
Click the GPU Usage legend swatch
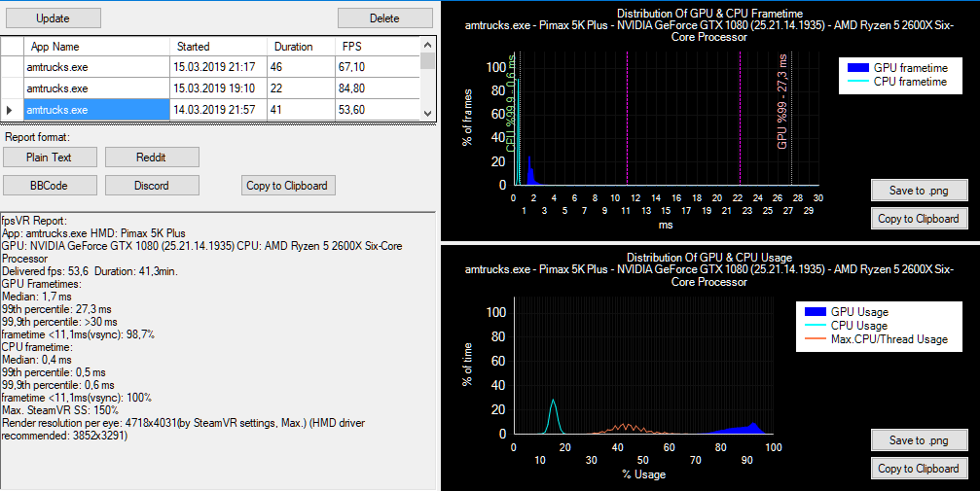coord(816,312)
